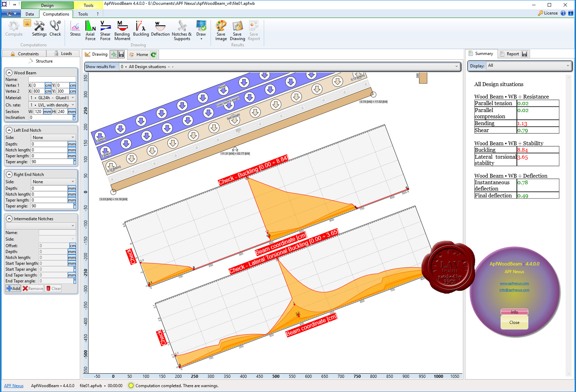
Task: Open the www.apfnexus.com link
Action: pyautogui.click(x=514, y=283)
